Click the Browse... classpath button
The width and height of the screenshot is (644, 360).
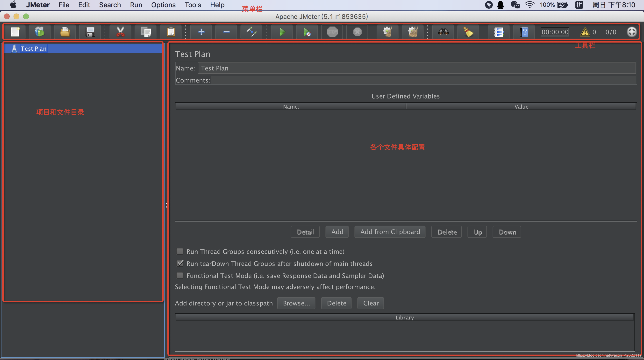tap(296, 303)
